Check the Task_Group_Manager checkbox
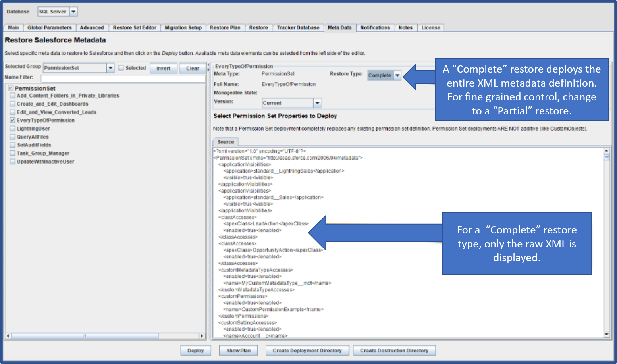The image size is (617, 364). point(13,153)
